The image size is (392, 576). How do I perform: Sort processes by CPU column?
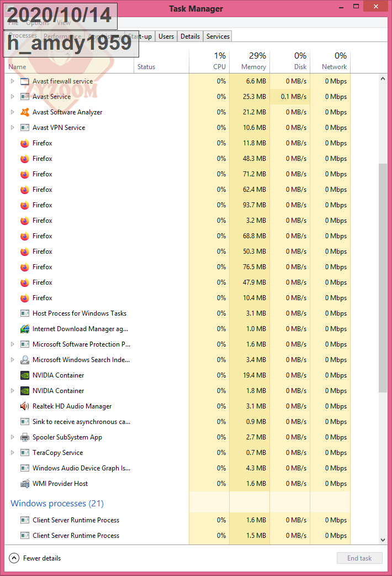coord(210,61)
